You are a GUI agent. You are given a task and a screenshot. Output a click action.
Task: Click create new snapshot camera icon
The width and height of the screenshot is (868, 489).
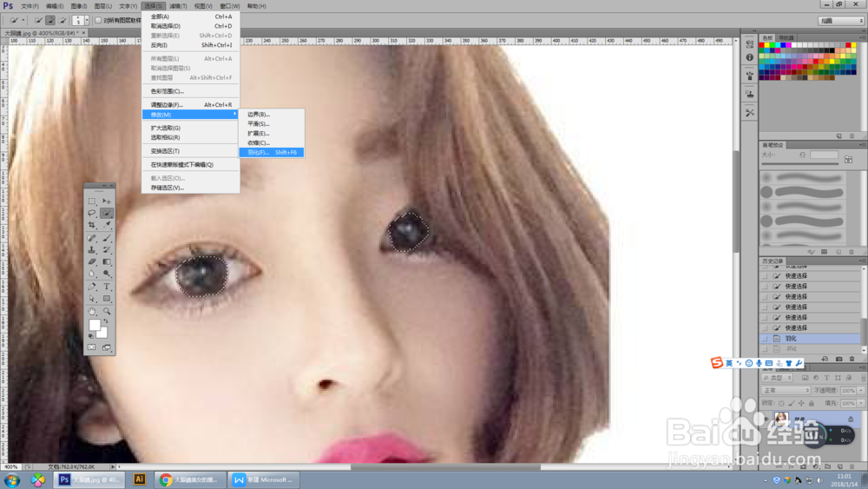click(x=838, y=359)
